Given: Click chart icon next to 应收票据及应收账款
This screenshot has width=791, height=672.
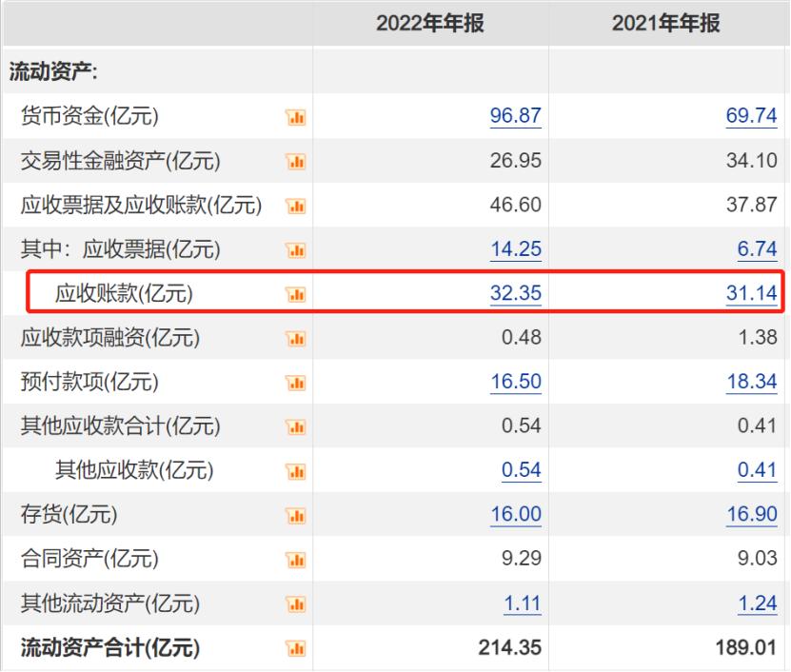Looking at the screenshot, I should pyautogui.click(x=295, y=206).
